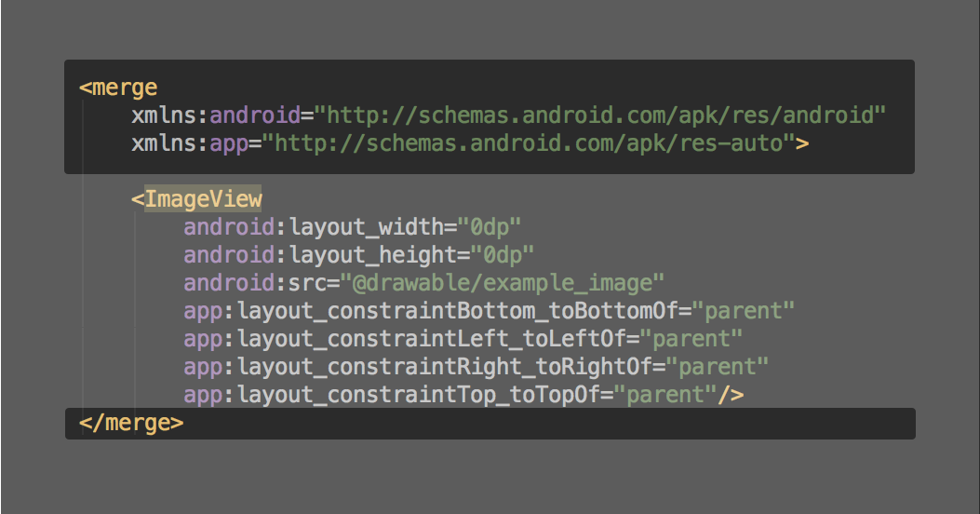Image resolution: width=980 pixels, height=514 pixels.
Task: Select app:layout_constraintRight_toRightOf attribute
Action: click(418, 367)
